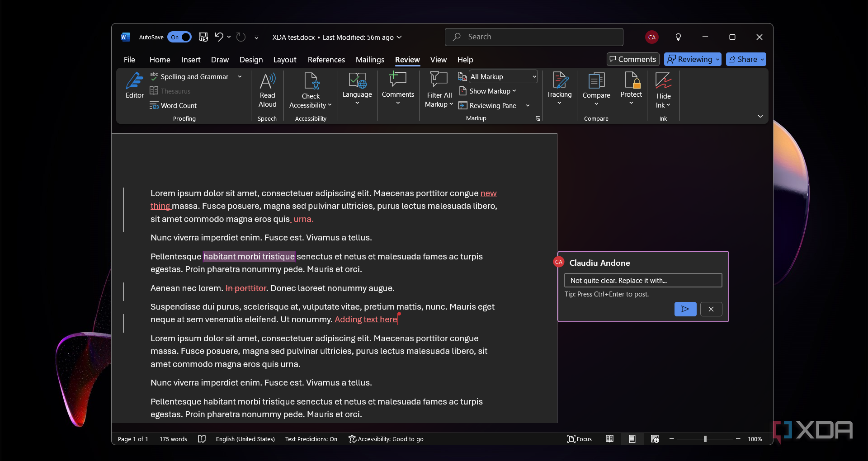The width and height of the screenshot is (868, 461).
Task: Open Word Count statistics
Action: point(173,105)
